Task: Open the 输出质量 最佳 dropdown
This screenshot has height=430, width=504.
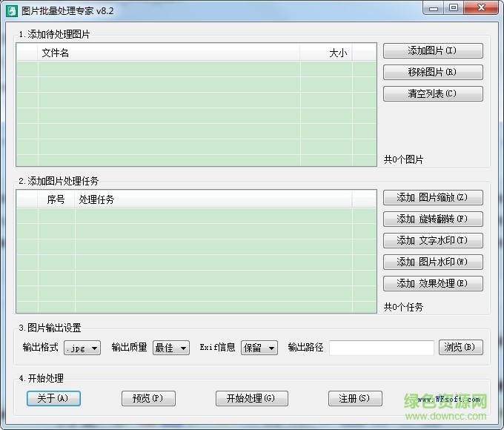Action: [x=171, y=348]
